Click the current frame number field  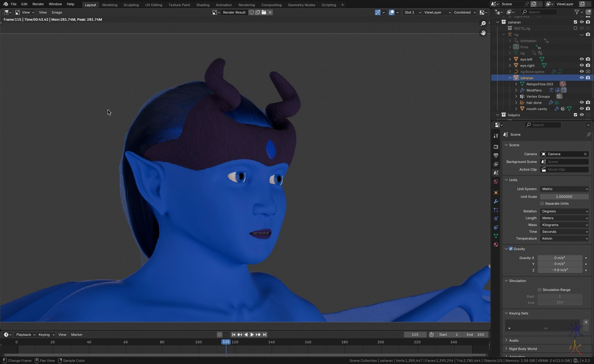pyautogui.click(x=415, y=335)
